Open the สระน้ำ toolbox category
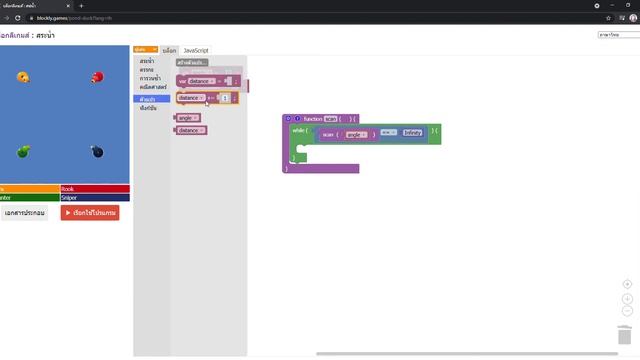The image size is (640, 360). click(x=147, y=61)
